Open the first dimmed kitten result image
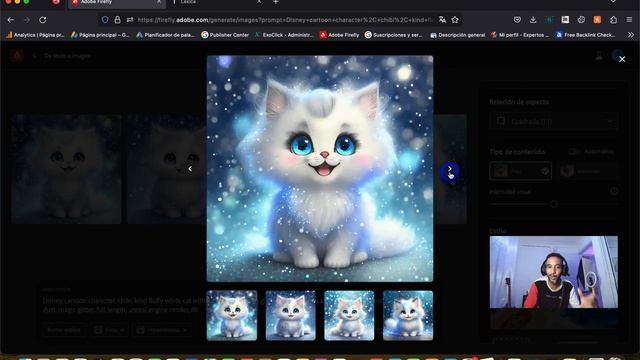This screenshot has width=640, height=360. coord(67,169)
